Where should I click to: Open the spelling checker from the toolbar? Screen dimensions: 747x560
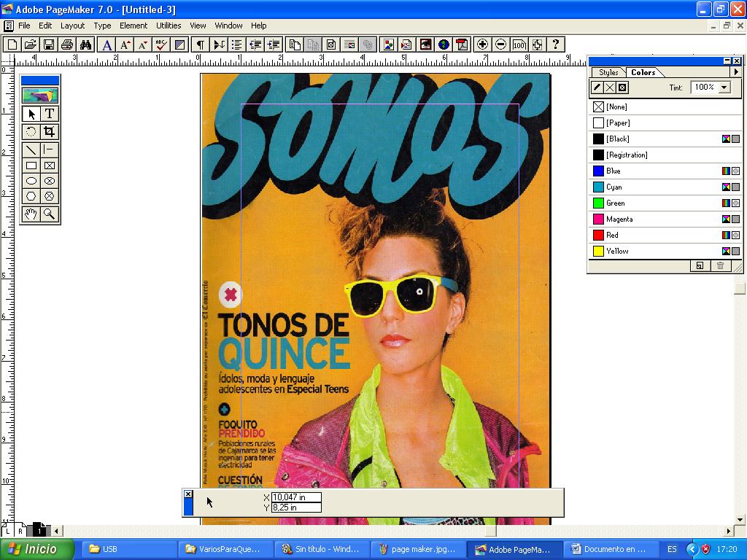163,44
